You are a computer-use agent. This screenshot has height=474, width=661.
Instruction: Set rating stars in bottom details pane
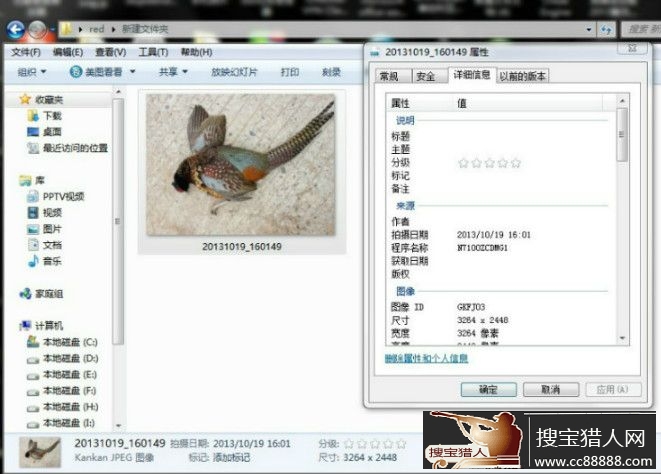(375, 444)
